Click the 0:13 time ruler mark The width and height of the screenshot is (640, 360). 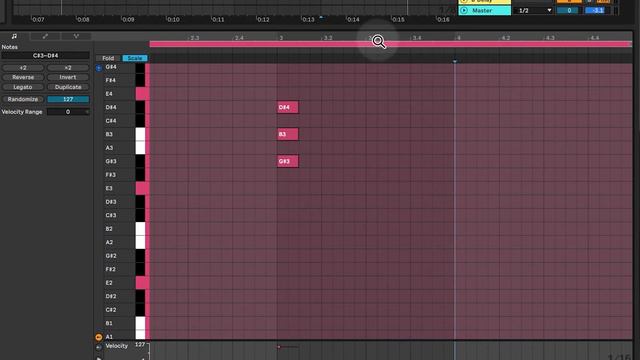[x=308, y=19]
